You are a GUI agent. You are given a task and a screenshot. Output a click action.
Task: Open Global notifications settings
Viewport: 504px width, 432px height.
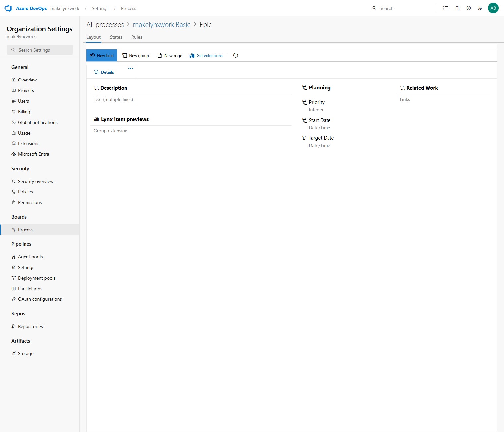coord(40,122)
